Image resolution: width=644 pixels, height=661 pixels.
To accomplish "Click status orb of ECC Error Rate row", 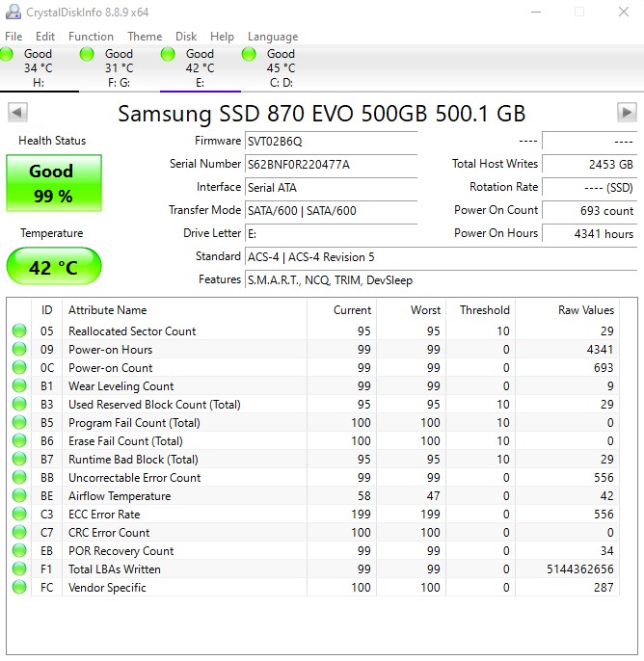I will pyautogui.click(x=19, y=515).
